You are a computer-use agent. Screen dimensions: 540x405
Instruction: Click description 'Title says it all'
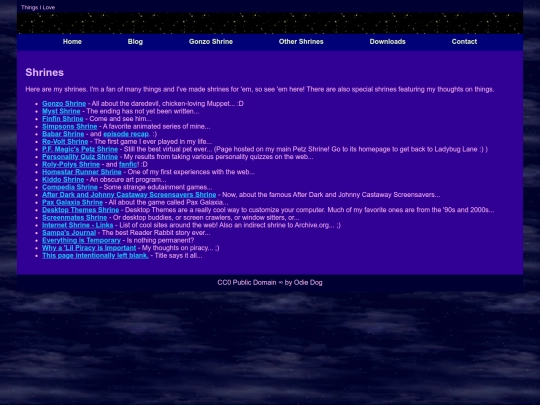(x=178, y=255)
